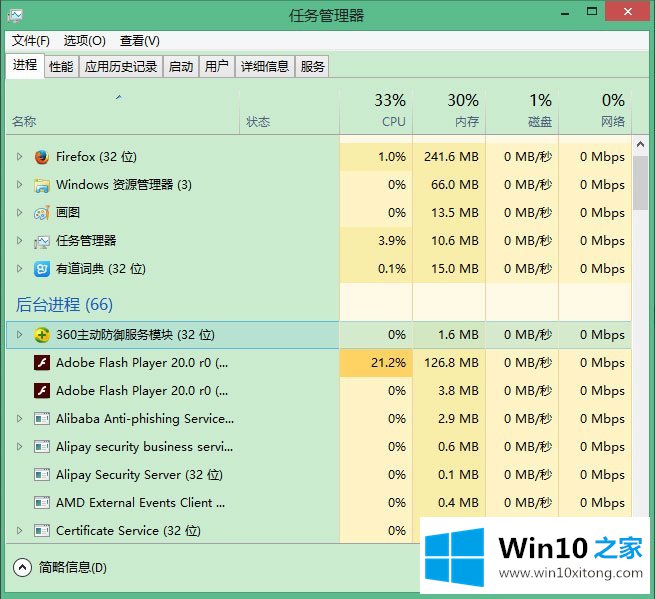Switch to the 应用历史记录 tab
655x599 pixels.
click(121, 66)
